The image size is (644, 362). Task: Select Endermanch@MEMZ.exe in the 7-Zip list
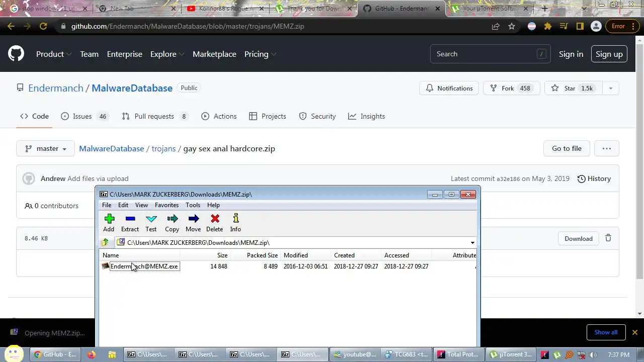144,266
